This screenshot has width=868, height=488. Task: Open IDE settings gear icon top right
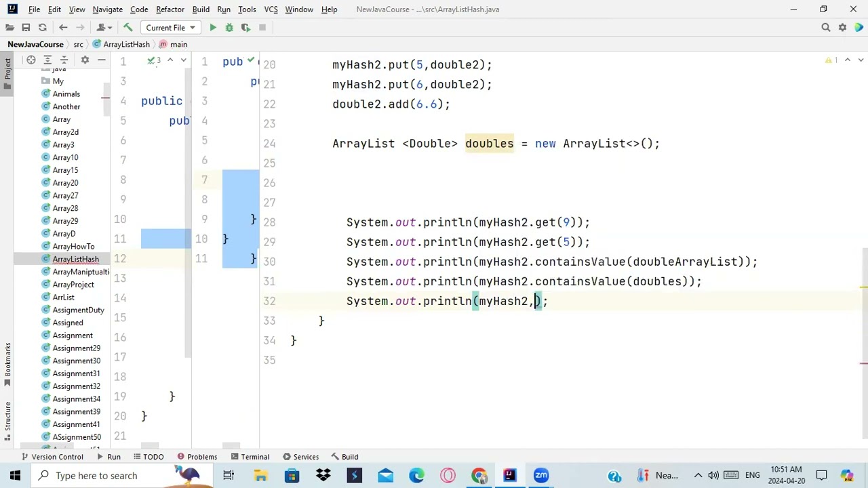pos(842,28)
